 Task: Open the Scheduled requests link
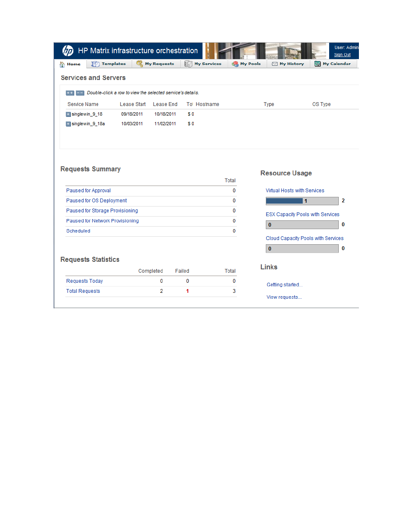click(78, 231)
